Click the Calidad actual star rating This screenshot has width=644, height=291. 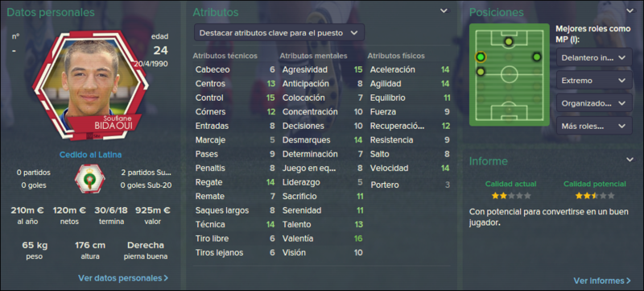(511, 196)
